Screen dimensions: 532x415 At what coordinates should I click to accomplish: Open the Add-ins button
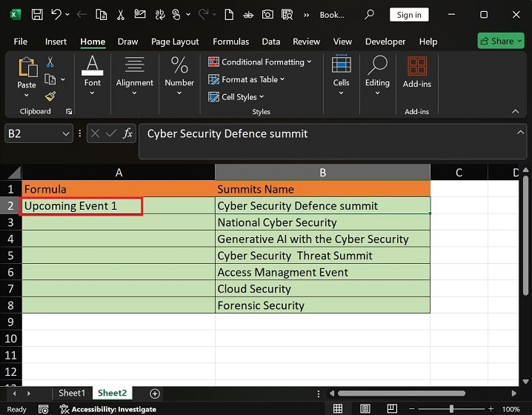tap(417, 73)
